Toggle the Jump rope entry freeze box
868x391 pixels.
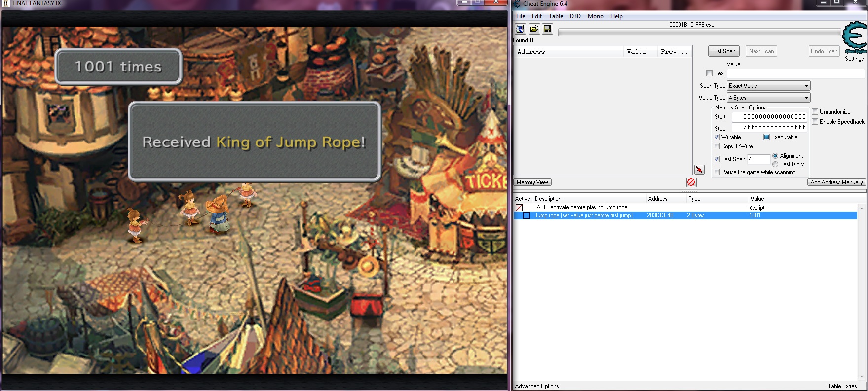pyautogui.click(x=527, y=216)
